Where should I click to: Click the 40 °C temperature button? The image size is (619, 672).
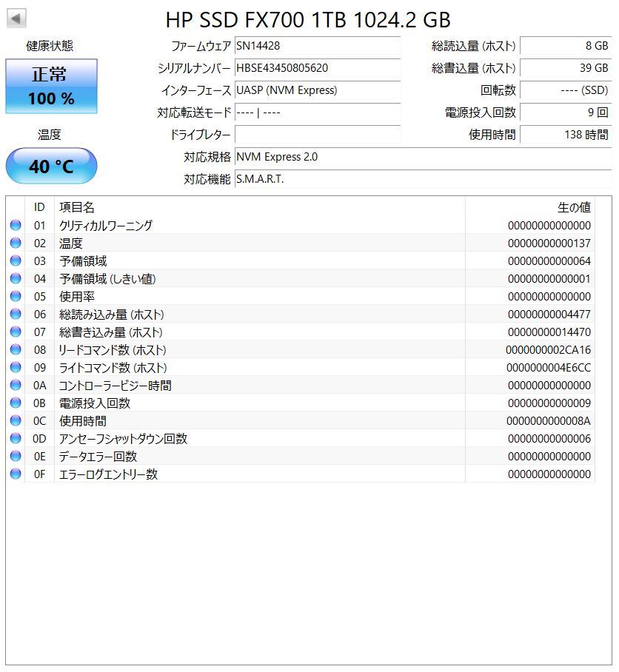click(51, 166)
